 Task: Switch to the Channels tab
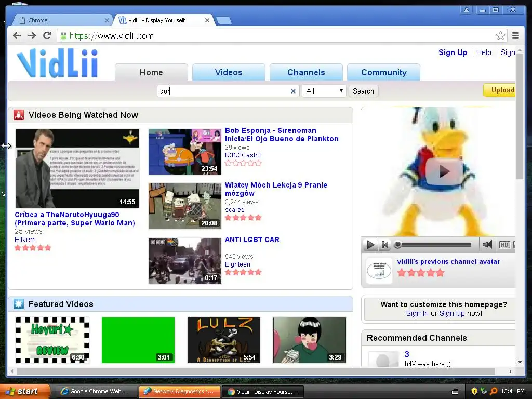click(306, 72)
